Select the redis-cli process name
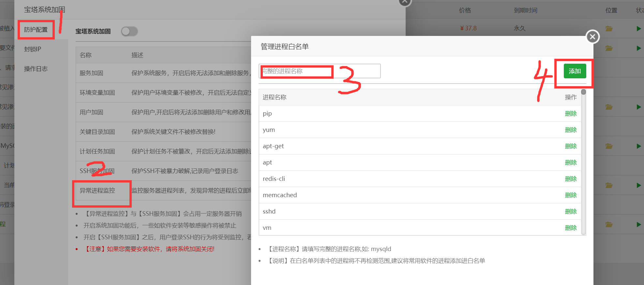Image resolution: width=644 pixels, height=285 pixels. (274, 179)
